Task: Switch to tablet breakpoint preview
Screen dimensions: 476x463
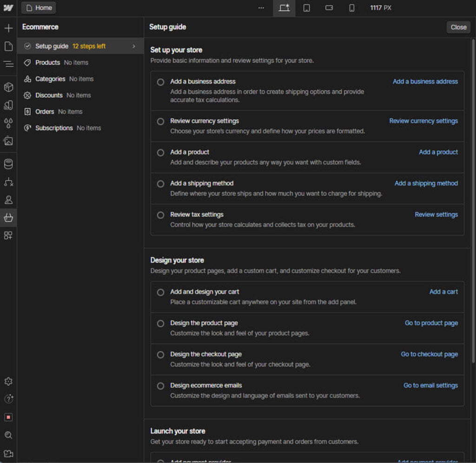Action: 307,8
